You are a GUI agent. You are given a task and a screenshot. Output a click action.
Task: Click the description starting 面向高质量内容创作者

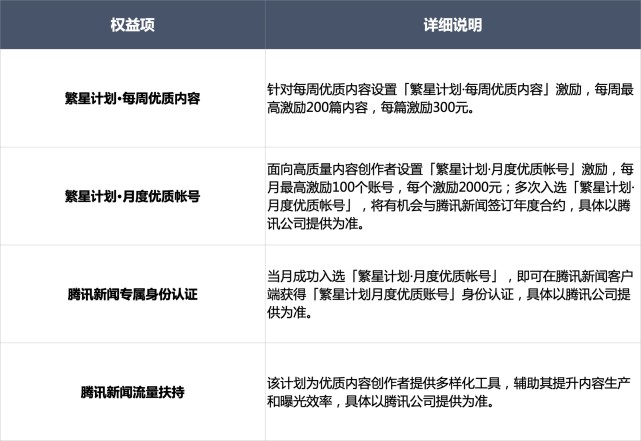450,196
